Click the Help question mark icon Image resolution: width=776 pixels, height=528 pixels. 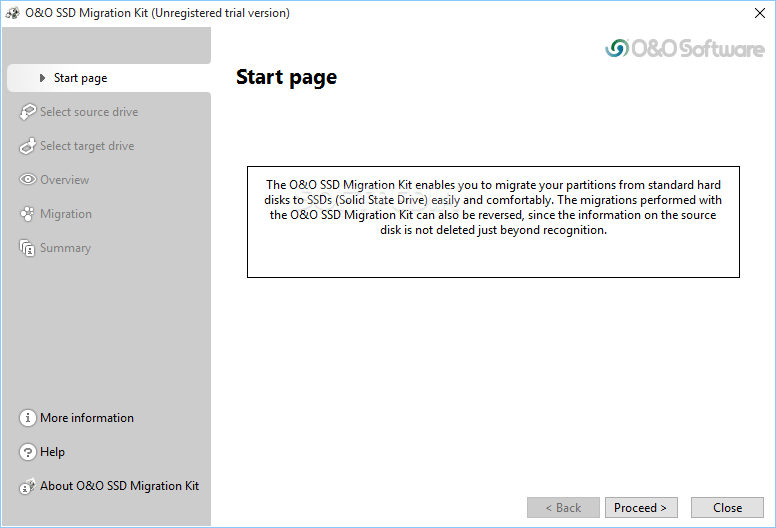coord(28,452)
